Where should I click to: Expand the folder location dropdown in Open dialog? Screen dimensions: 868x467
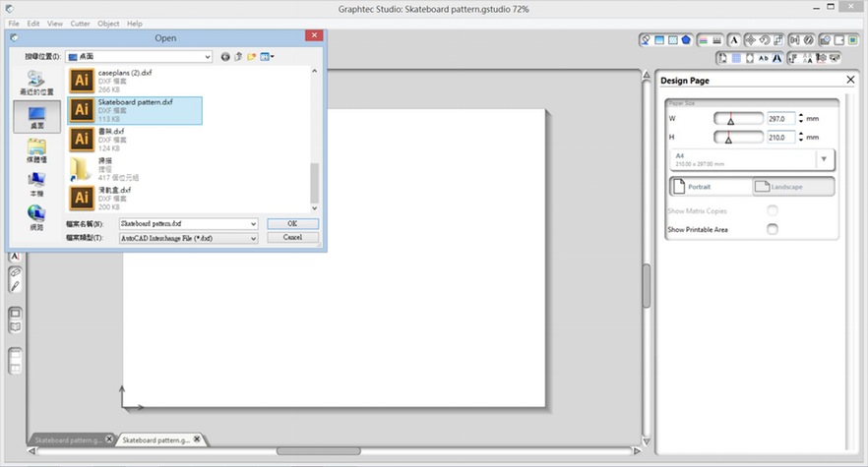pos(208,56)
